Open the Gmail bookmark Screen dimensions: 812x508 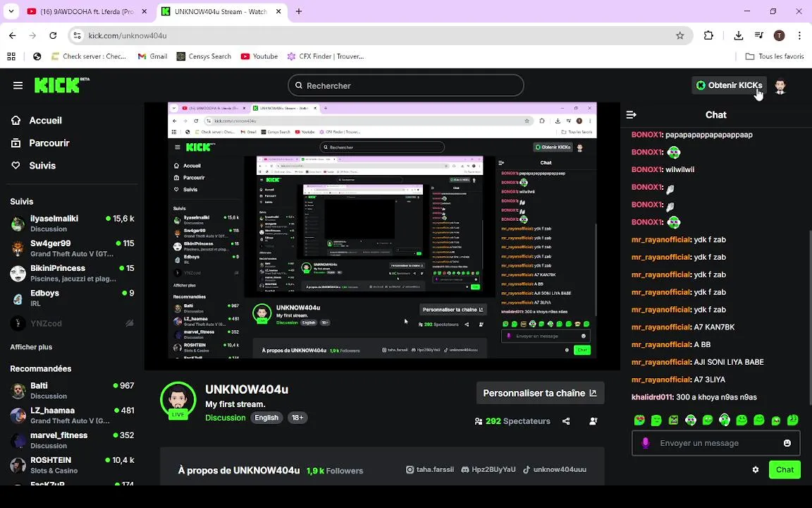(152, 56)
